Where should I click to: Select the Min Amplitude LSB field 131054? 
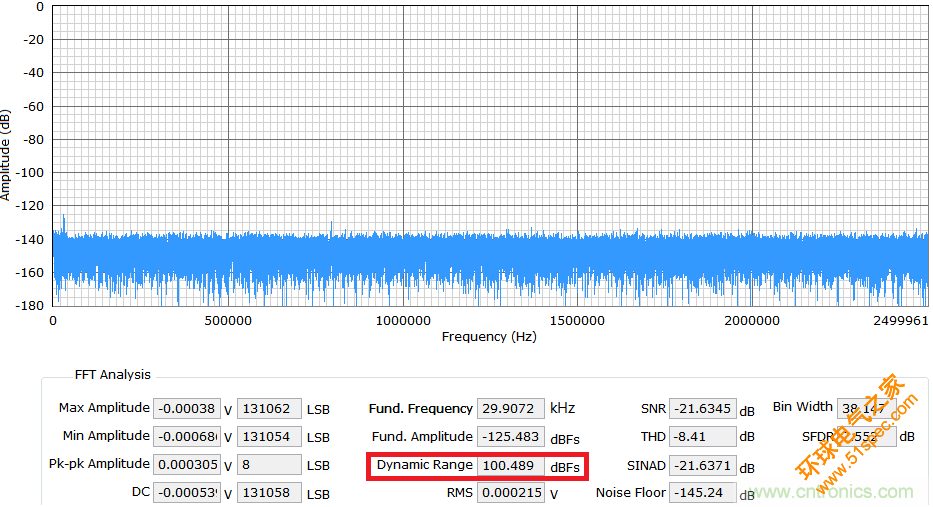pyautogui.click(x=270, y=437)
